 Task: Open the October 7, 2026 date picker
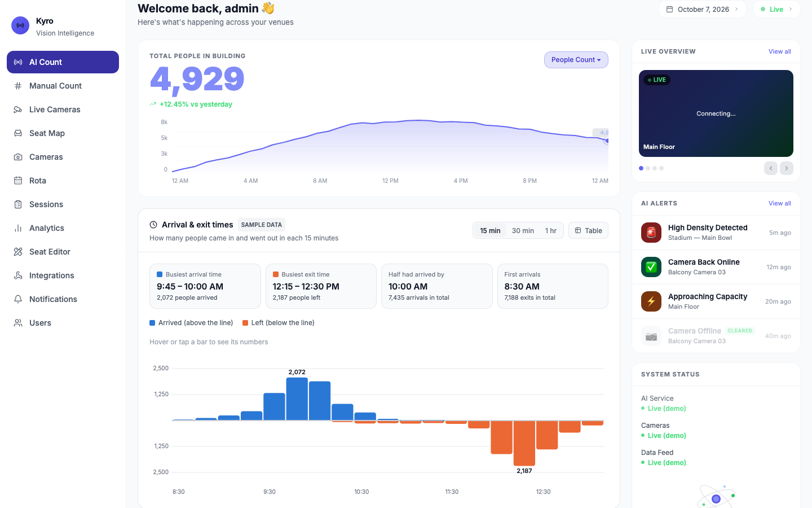[703, 9]
